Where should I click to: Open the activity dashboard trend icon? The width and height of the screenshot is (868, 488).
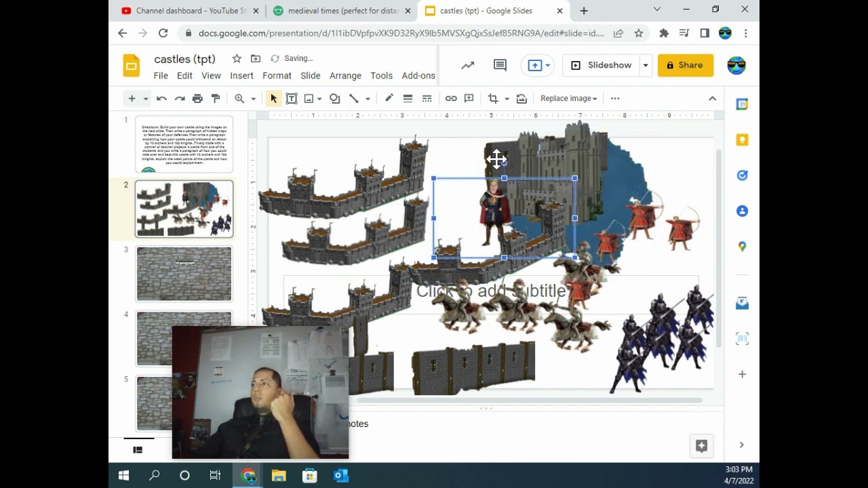tap(468, 65)
